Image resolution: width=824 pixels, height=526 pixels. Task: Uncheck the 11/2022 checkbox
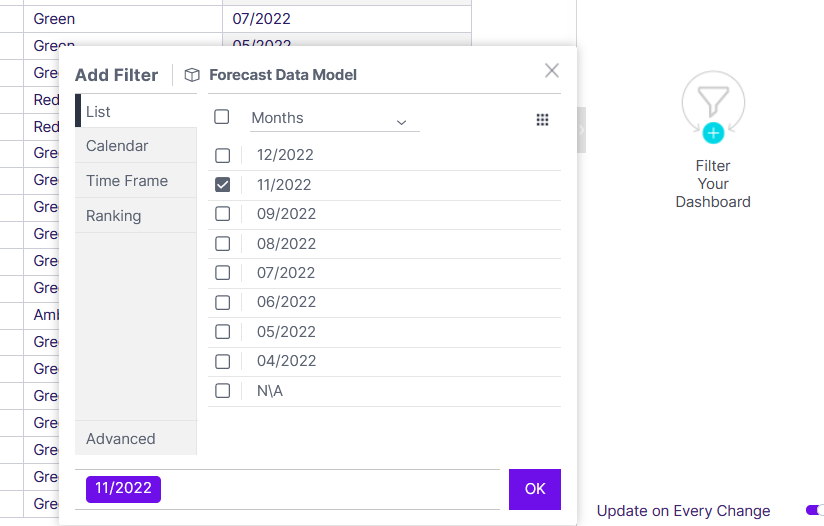pyautogui.click(x=223, y=185)
